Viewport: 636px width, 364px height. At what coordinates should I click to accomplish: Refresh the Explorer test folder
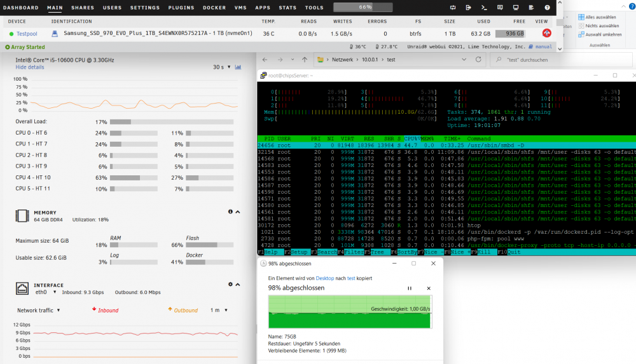point(478,60)
